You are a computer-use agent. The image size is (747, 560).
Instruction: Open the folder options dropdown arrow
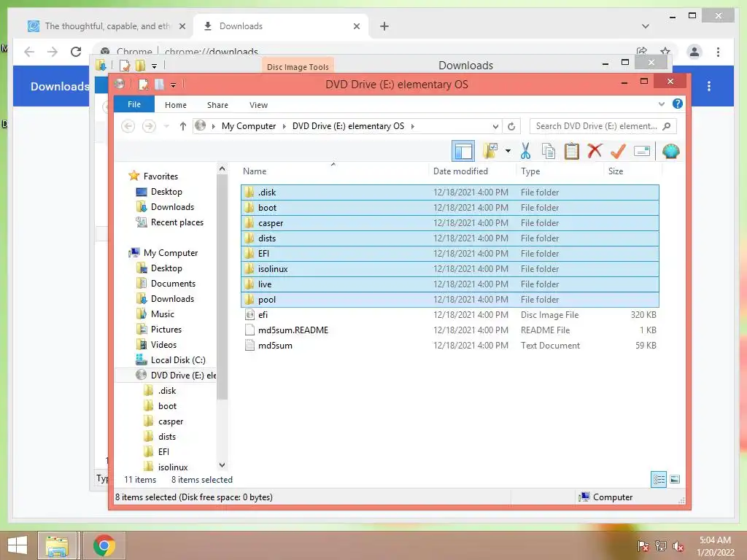click(x=508, y=152)
